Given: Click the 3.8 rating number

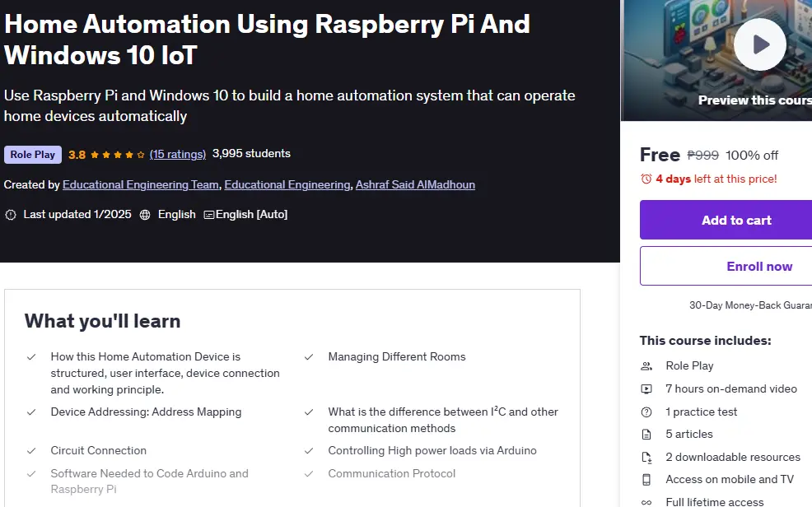Looking at the screenshot, I should click(x=77, y=155).
